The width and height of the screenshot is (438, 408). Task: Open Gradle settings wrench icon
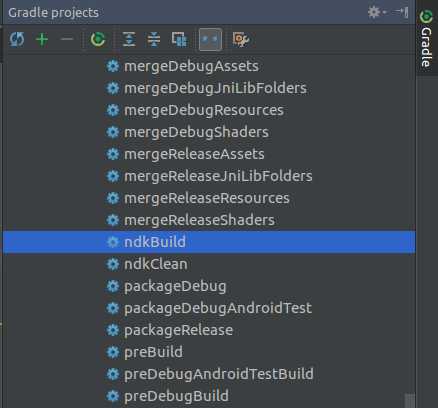click(x=241, y=39)
